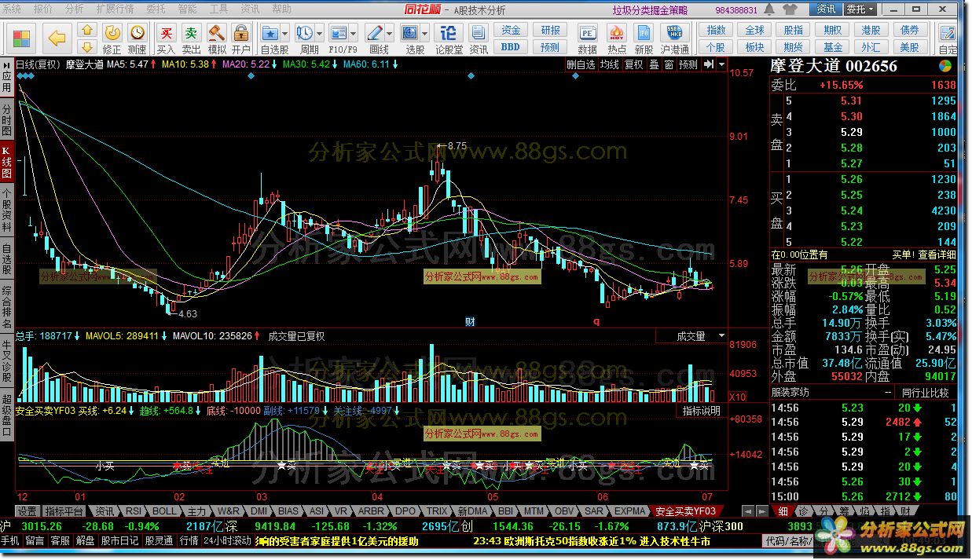972x560 pixels.
Task: Expand the 选股 dropdown arrow
Action: [x=424, y=33]
